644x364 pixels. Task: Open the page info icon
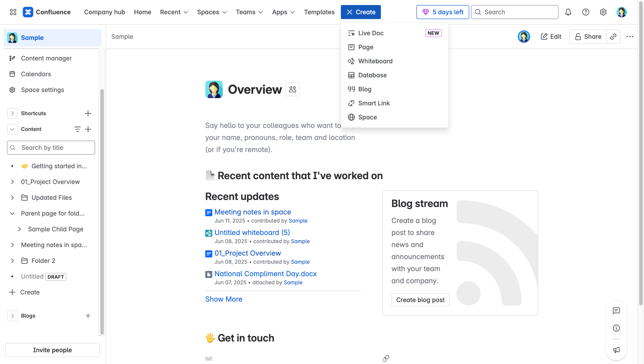[x=616, y=328]
